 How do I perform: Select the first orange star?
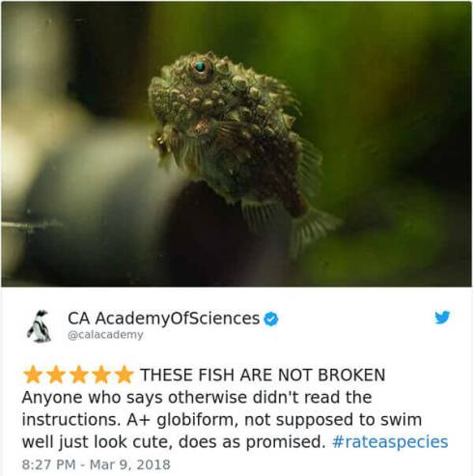click(x=33, y=375)
